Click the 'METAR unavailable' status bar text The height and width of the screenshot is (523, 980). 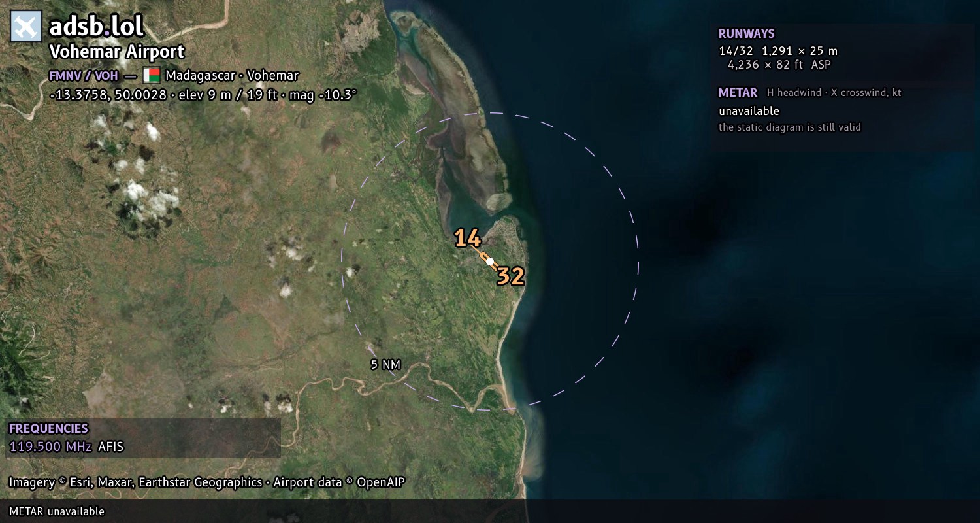click(57, 511)
